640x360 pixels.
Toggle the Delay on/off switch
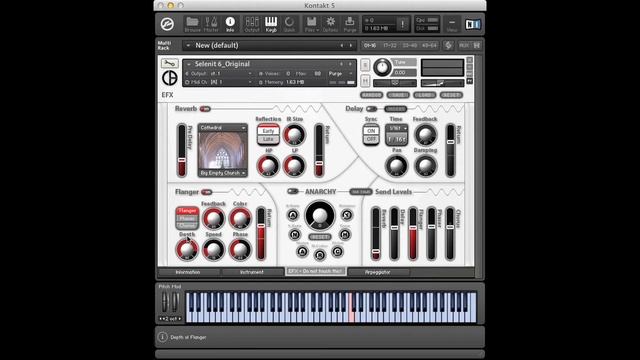[371, 109]
